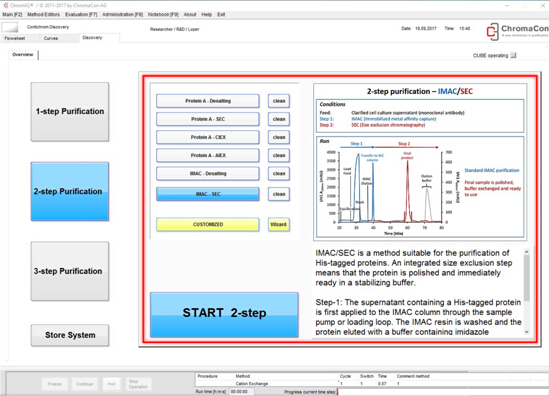
Task: Click the ChromaCon logo icon
Action: (493, 32)
